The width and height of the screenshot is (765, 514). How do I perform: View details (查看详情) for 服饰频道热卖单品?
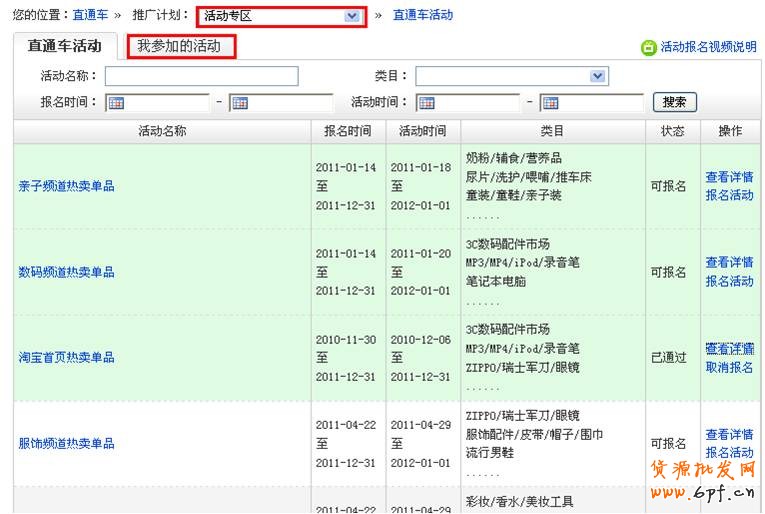pyautogui.click(x=729, y=435)
